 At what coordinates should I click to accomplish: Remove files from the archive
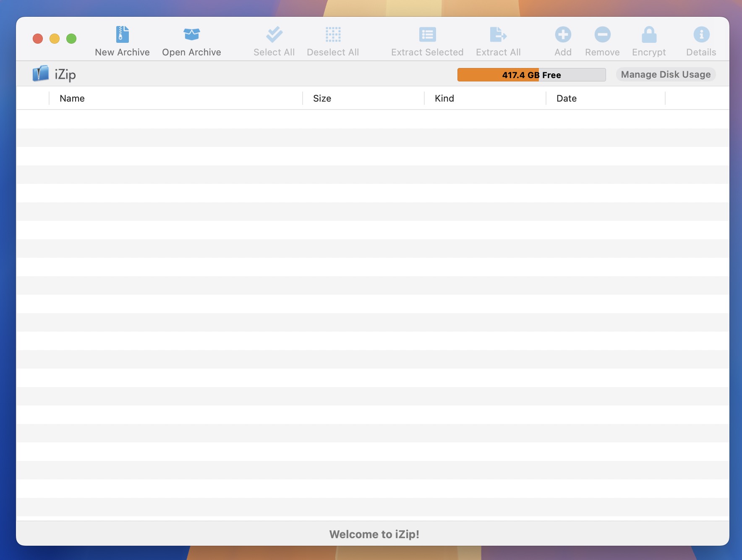[602, 40]
